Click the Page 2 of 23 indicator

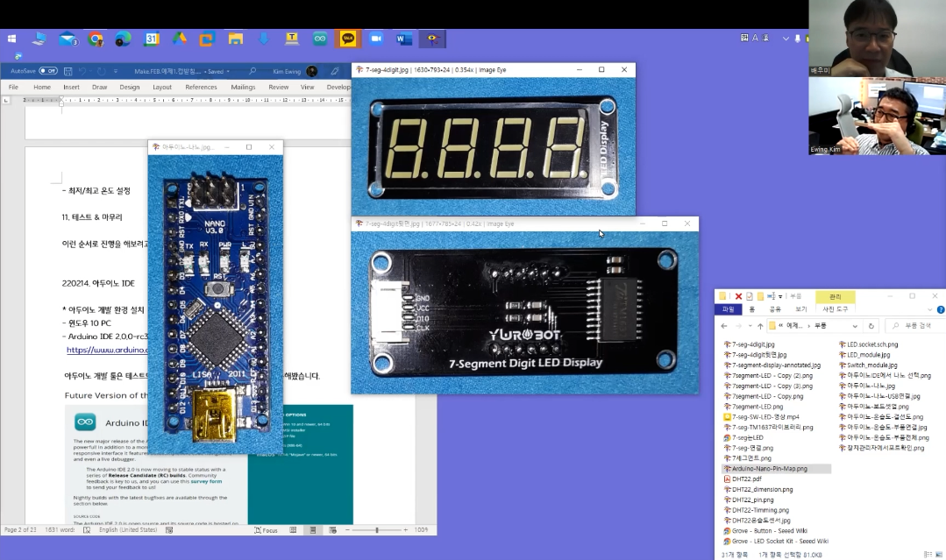20,530
